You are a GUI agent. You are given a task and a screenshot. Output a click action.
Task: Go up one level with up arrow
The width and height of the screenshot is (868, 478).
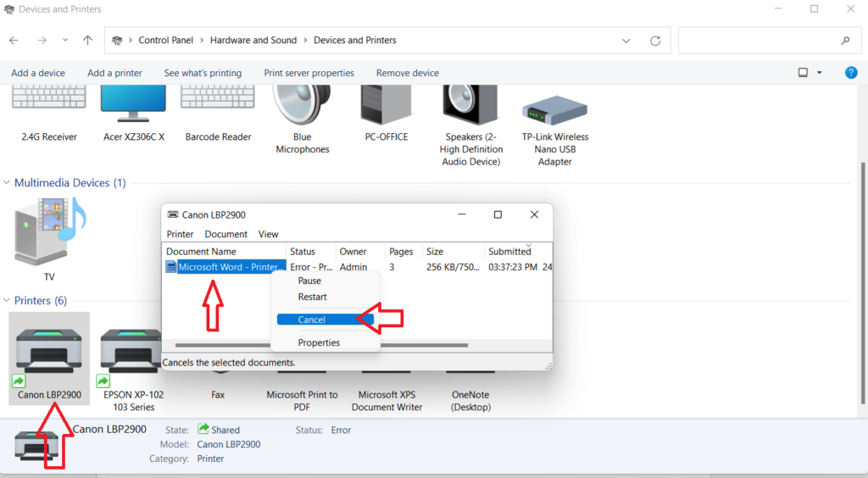coord(87,40)
